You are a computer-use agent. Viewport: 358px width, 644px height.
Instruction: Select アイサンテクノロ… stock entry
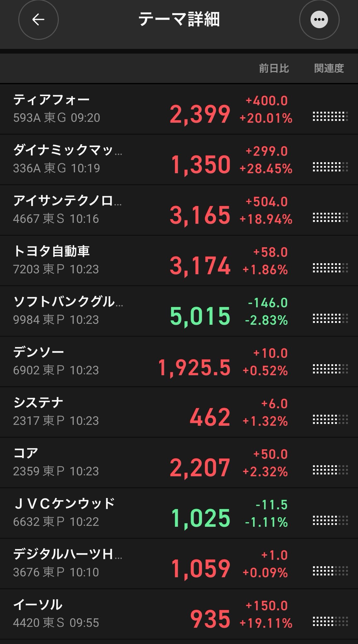pos(179,210)
